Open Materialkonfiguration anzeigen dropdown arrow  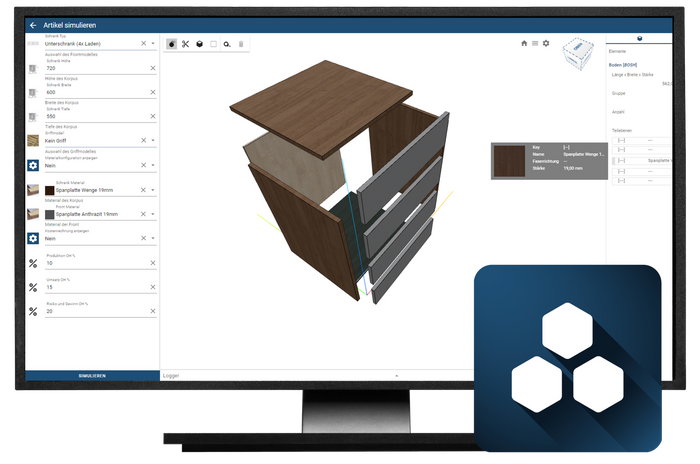point(153,165)
